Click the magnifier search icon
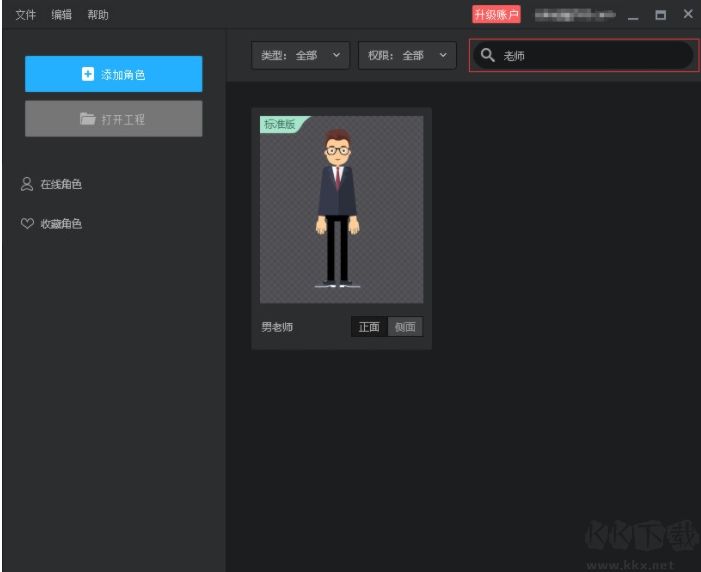 [x=488, y=56]
